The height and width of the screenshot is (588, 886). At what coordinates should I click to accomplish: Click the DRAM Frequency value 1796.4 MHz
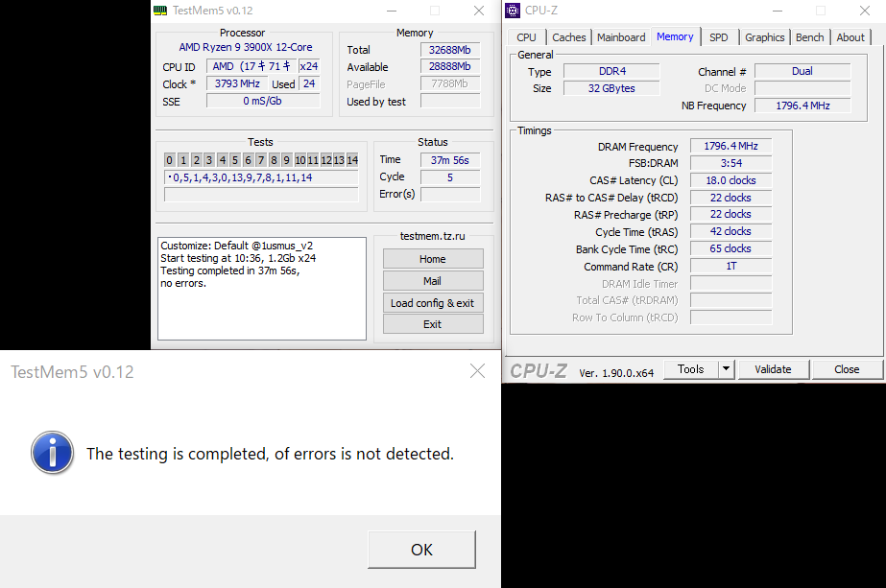(x=730, y=146)
